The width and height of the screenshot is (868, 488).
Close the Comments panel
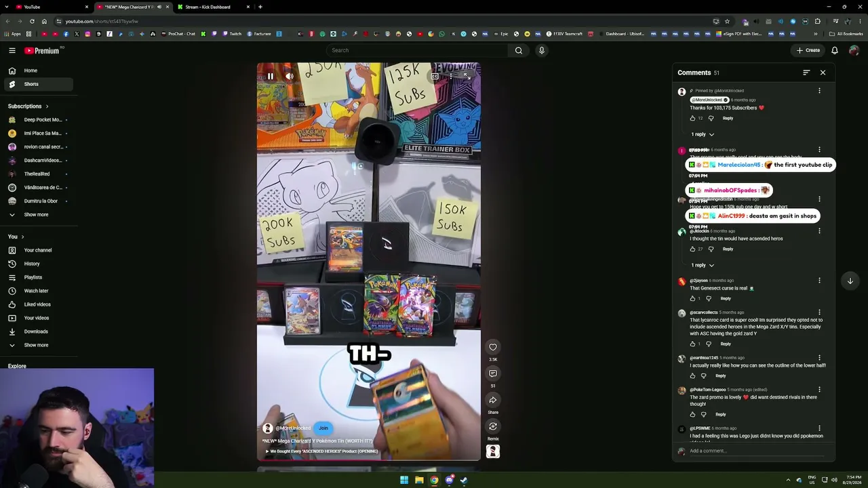pos(823,73)
